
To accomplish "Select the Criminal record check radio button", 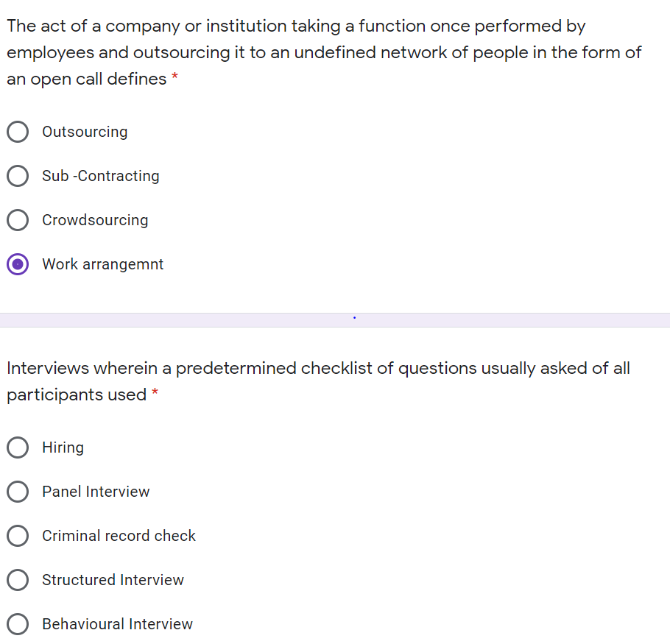I will (x=18, y=536).
